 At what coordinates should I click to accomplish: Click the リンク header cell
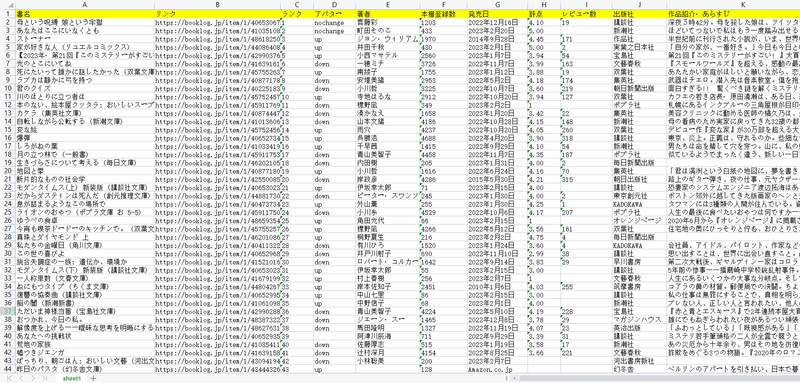tap(217, 14)
